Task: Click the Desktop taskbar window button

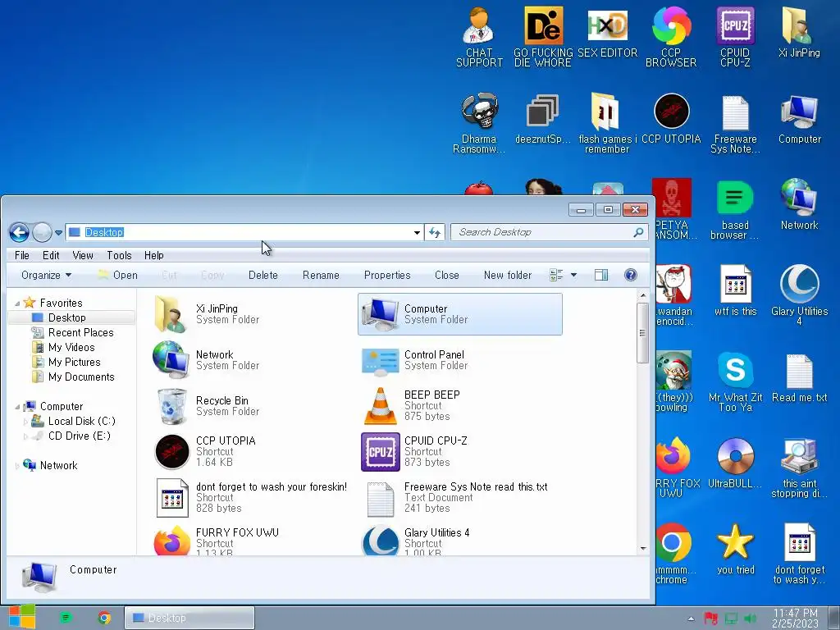Action: pyautogui.click(x=189, y=619)
